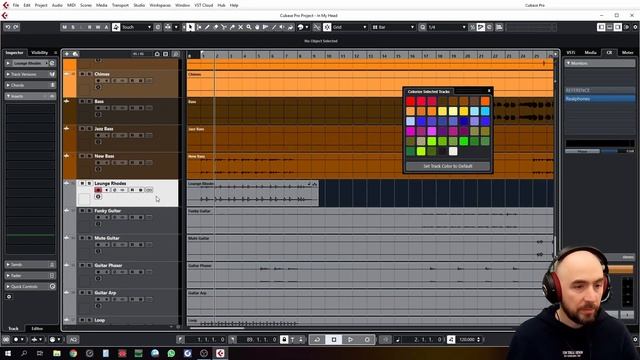The image size is (640, 360).
Task: Click the Undo arrow in the toolbar
Action: 7,27
